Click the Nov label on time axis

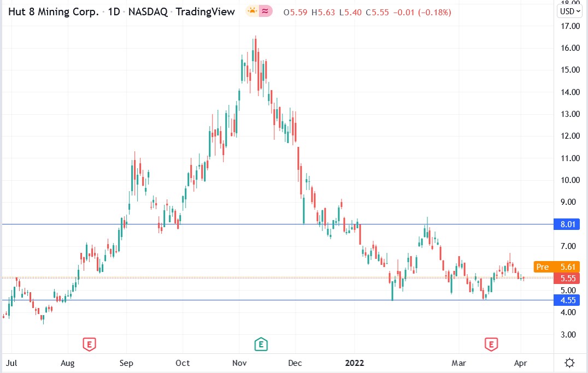239,363
